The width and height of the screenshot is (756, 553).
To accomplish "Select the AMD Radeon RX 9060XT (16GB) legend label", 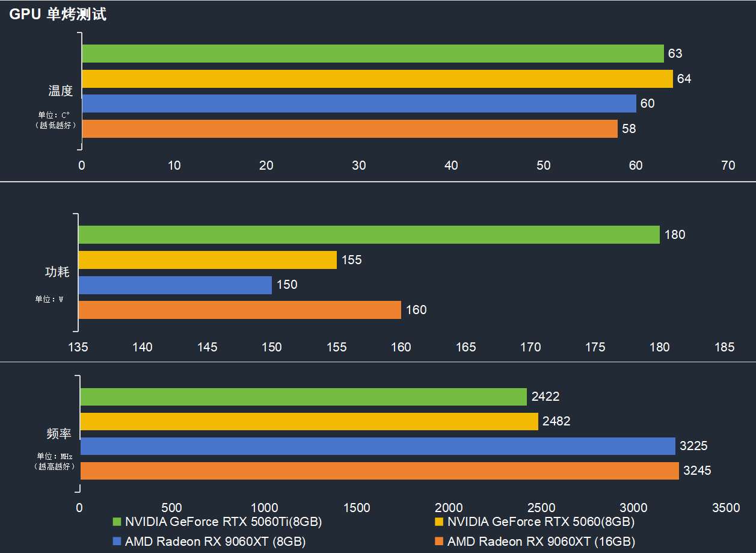I will pos(541,542).
